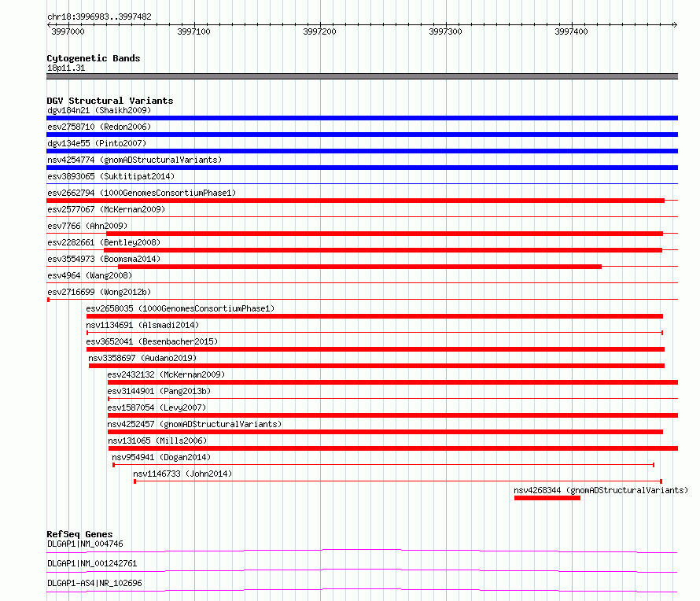Click esv1587054 (Levy2007) label
This screenshot has height=601, width=700.
157,407
